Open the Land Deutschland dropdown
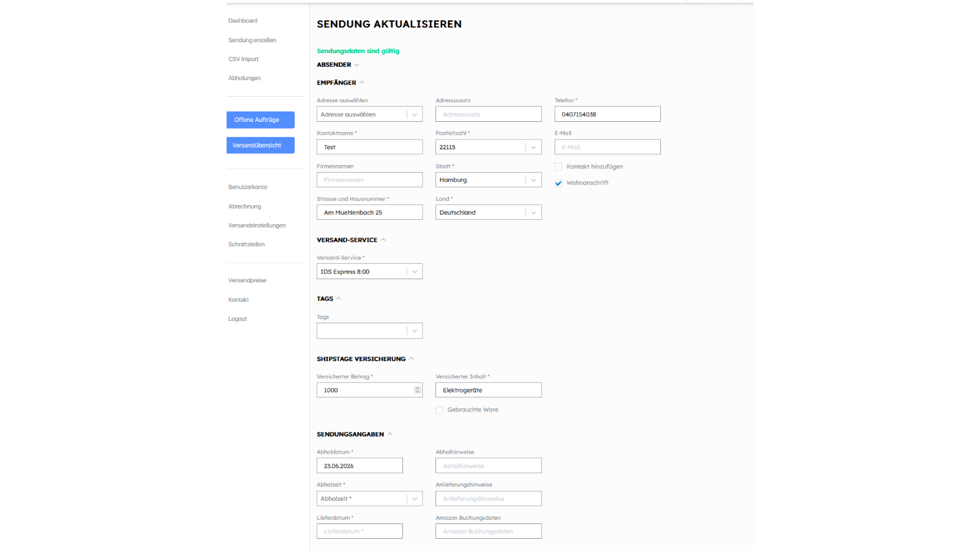The height and width of the screenshot is (551, 980). click(488, 212)
